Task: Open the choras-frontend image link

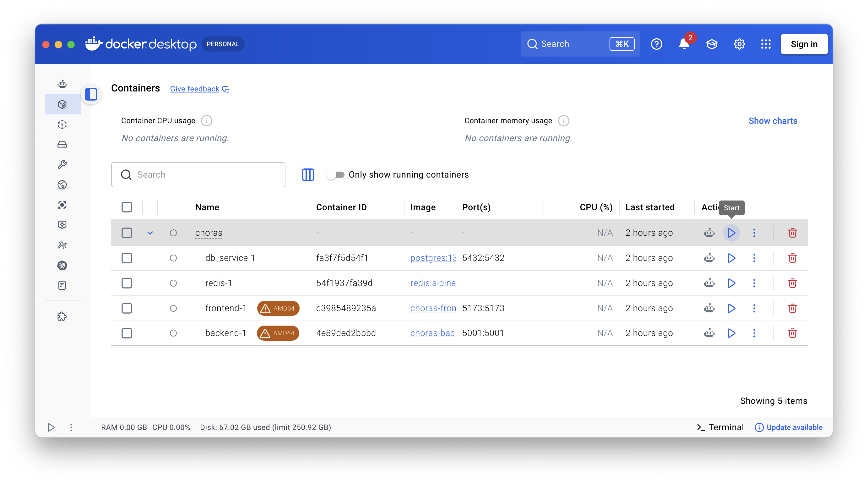Action: 433,308
